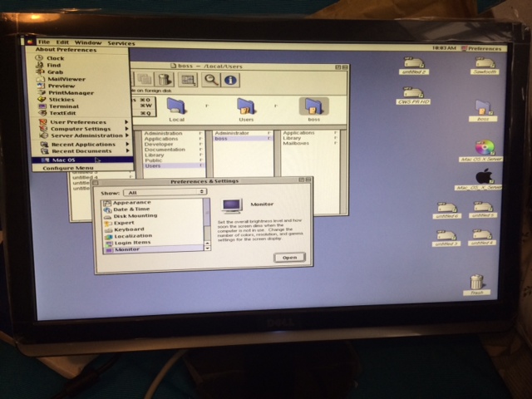
Task: Select Users in the first browser column
Action: (x=174, y=165)
